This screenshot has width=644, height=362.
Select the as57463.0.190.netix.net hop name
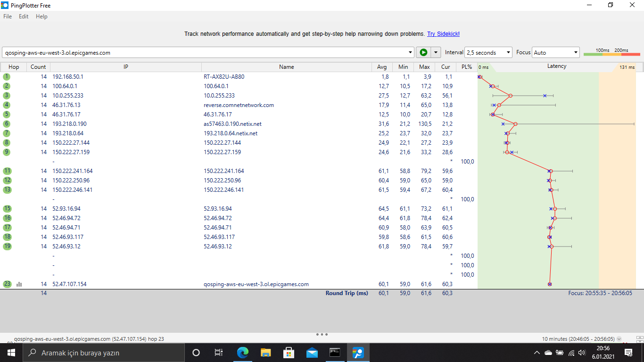pyautogui.click(x=232, y=123)
